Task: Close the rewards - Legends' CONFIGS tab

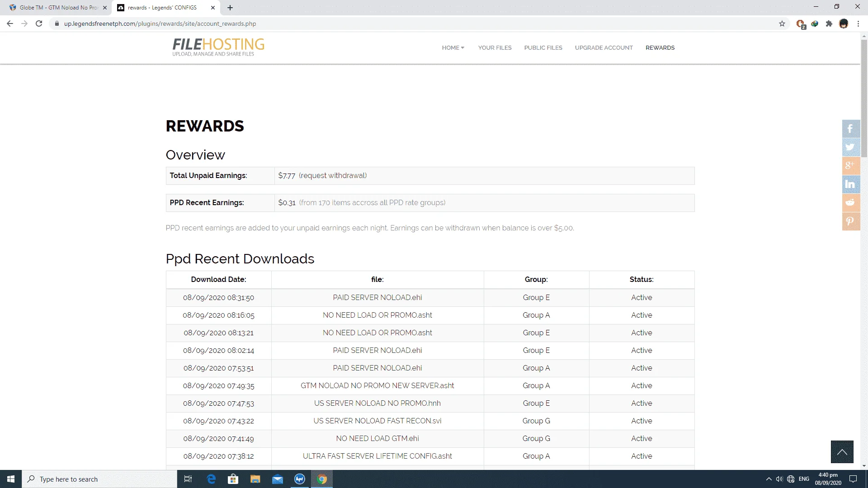Action: click(213, 8)
